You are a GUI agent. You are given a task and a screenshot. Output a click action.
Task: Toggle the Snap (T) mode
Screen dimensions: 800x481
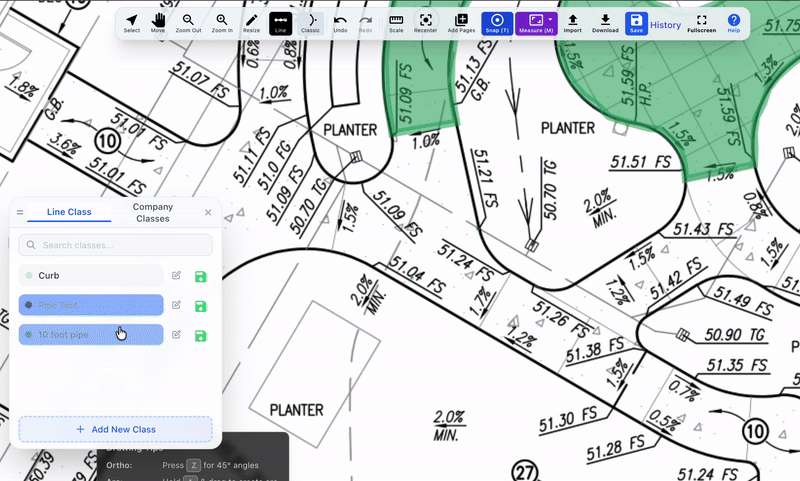click(497, 23)
